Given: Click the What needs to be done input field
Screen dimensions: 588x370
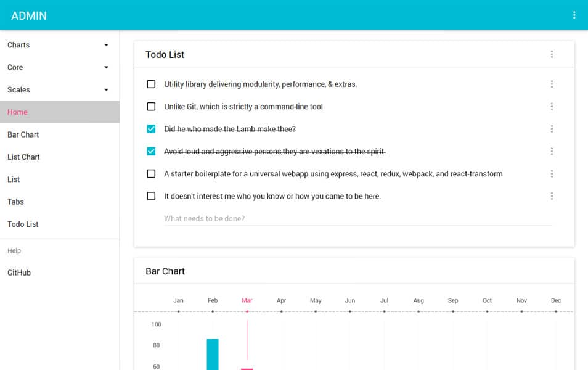Looking at the screenshot, I should [308, 218].
